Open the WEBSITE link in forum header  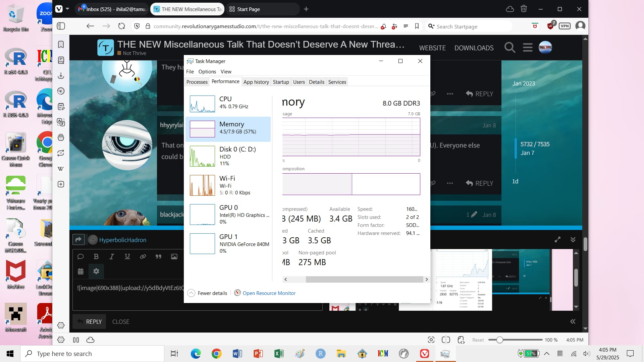point(432,48)
